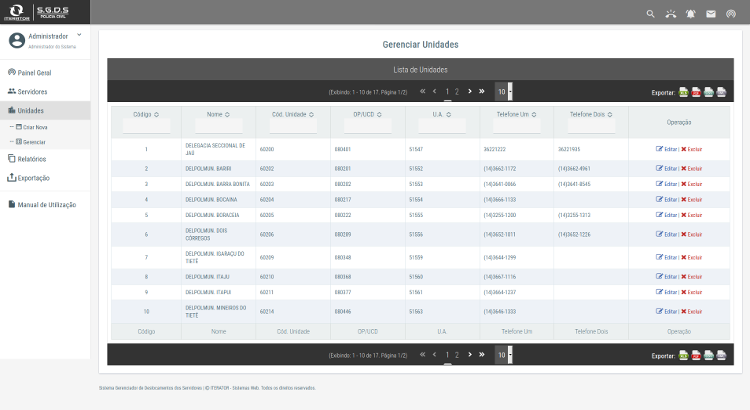The height and width of the screenshot is (410, 750).
Task: Go to first page in bottom paginator
Action: click(x=422, y=355)
